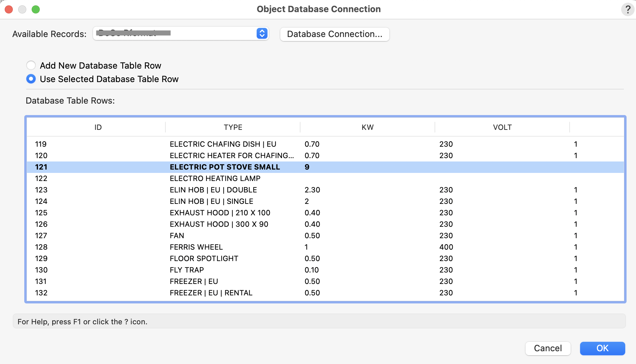This screenshot has width=636, height=364.
Task: Expand the record selector next to Available Records
Action: tap(261, 33)
